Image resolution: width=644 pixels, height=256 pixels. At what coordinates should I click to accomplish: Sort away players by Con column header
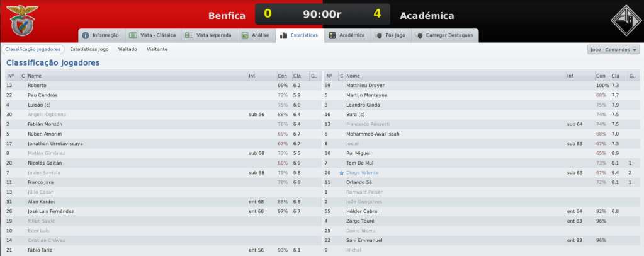(602, 76)
